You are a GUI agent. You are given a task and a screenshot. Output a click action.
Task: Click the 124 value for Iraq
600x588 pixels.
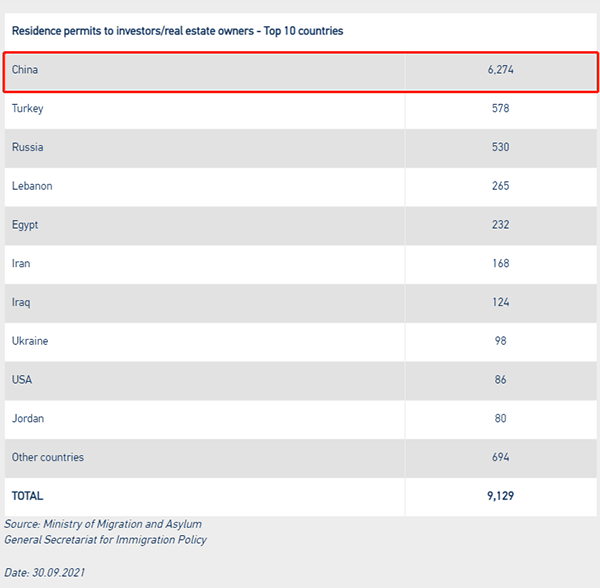point(500,302)
